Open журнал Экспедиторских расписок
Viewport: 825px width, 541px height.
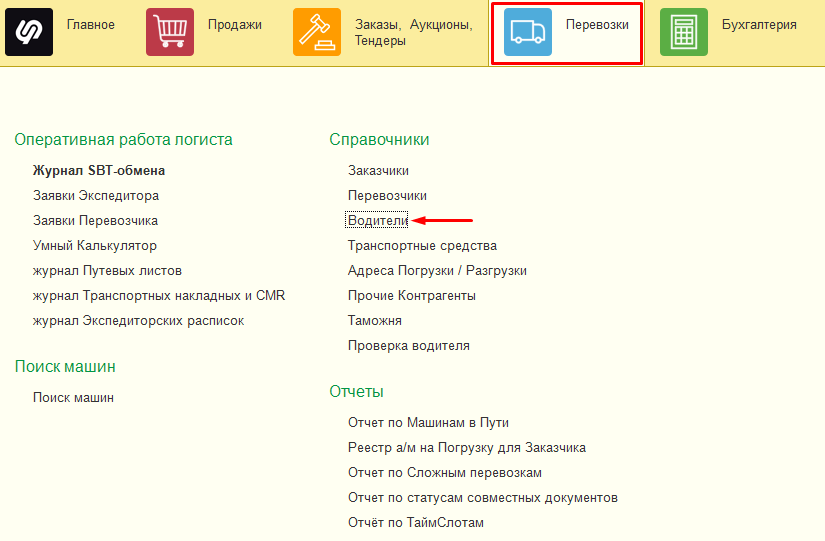[138, 320]
